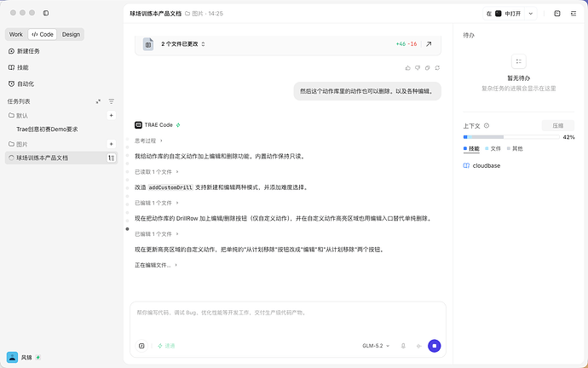Toggle the sidebar panel icon
This screenshot has width=588, height=368.
[46, 13]
